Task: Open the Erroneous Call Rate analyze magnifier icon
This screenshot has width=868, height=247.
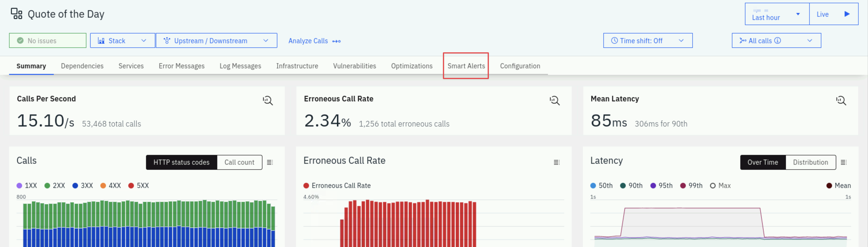Action: coord(555,100)
